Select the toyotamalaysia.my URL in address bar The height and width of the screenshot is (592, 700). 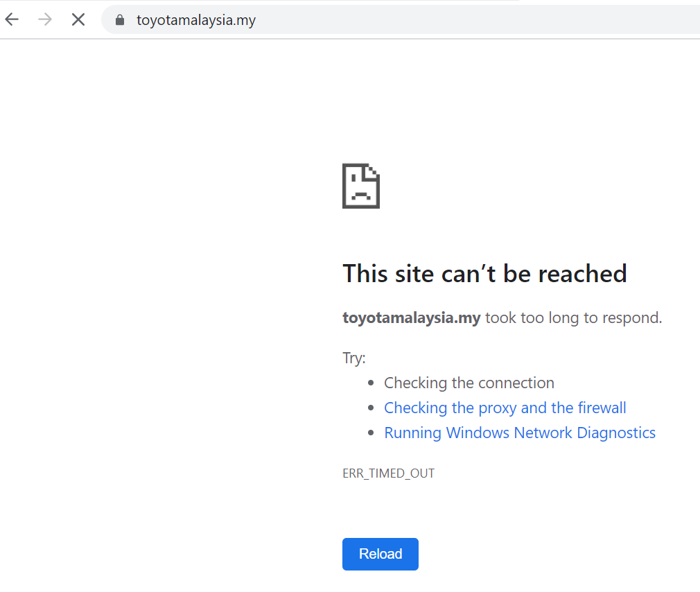click(196, 20)
